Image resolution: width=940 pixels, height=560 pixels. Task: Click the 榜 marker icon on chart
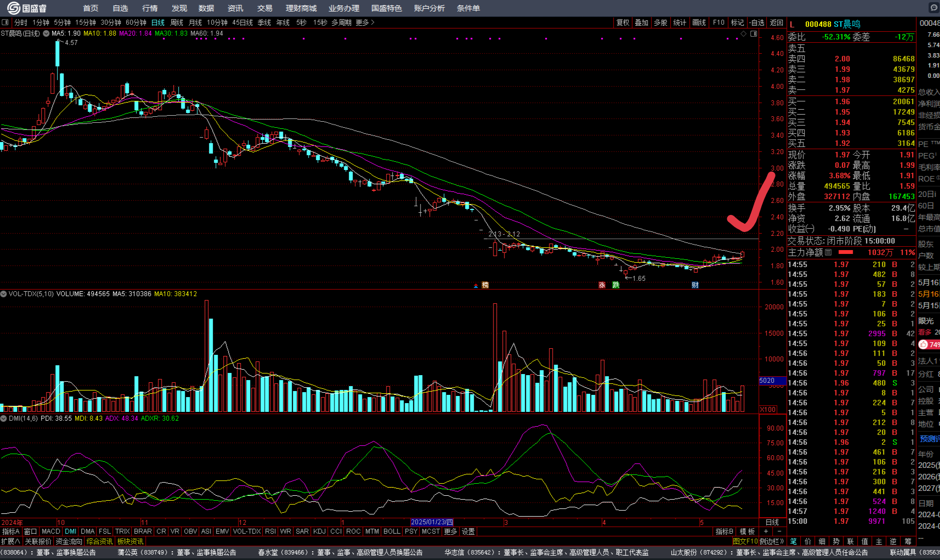pyautogui.click(x=485, y=285)
